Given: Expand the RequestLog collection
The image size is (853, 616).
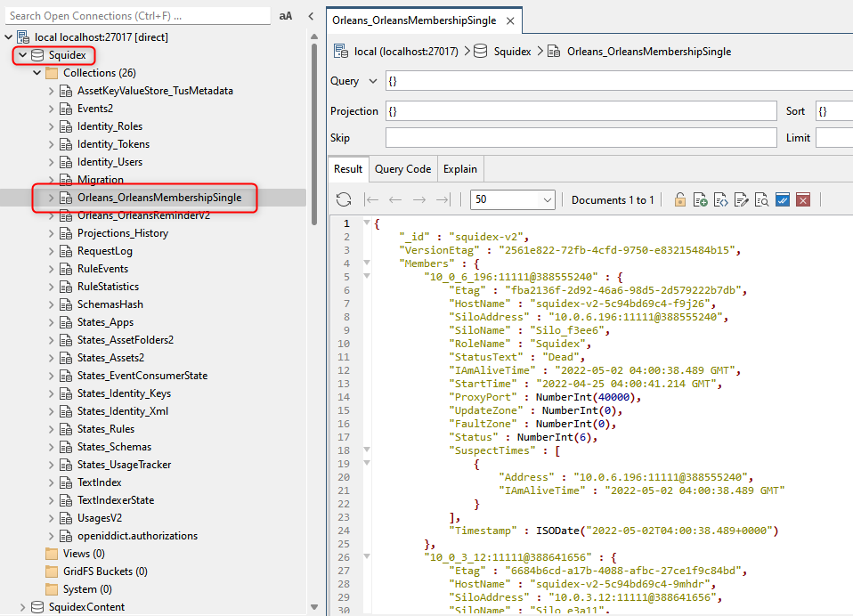Looking at the screenshot, I should [51, 251].
